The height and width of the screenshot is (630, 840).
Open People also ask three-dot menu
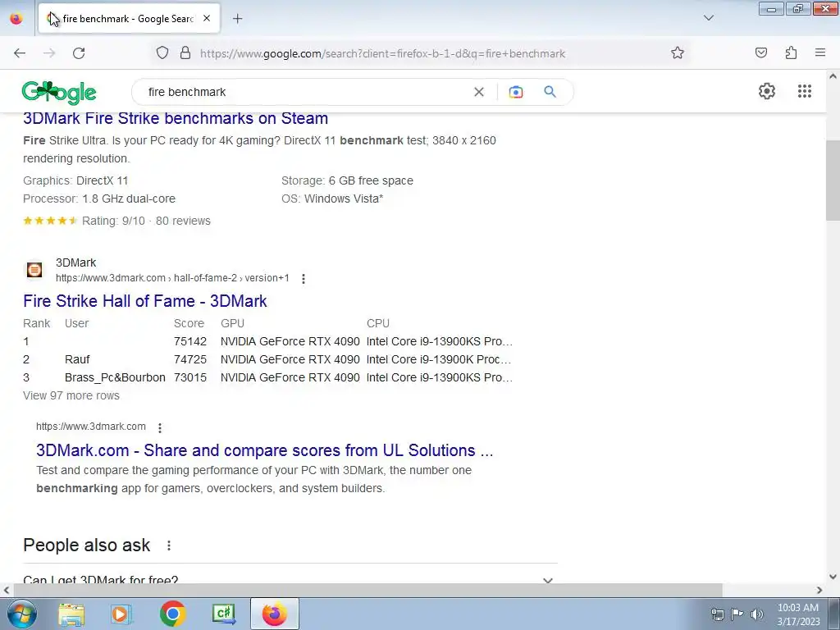pos(169,546)
